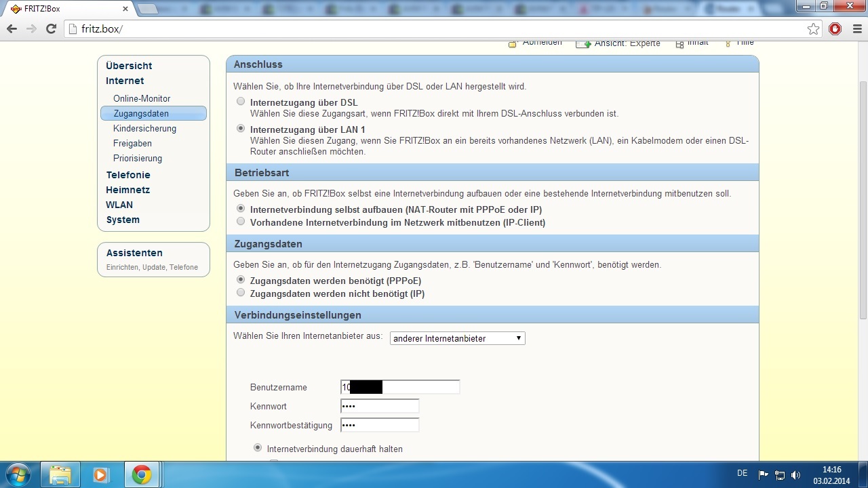
Task: Open the Chrome menu button
Action: 856,29
